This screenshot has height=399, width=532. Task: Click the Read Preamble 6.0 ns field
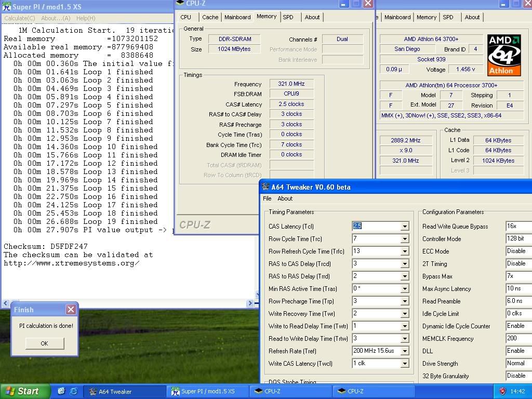point(519,301)
